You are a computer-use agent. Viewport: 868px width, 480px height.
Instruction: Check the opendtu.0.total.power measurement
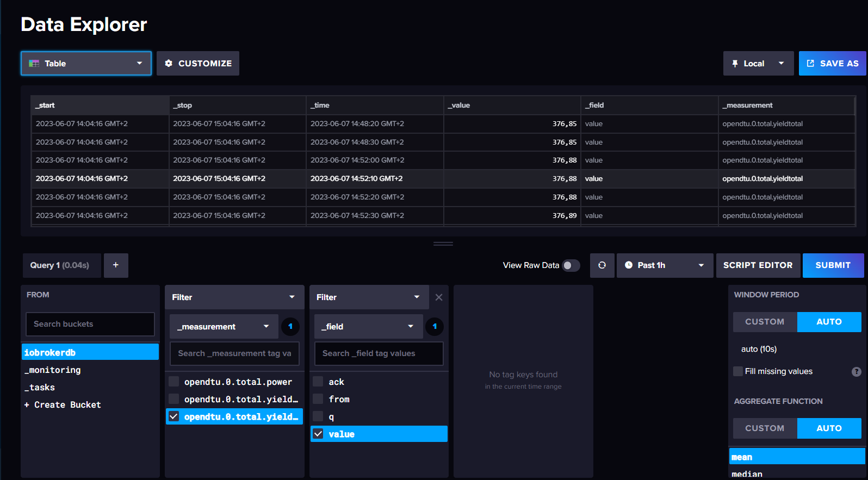point(174,382)
